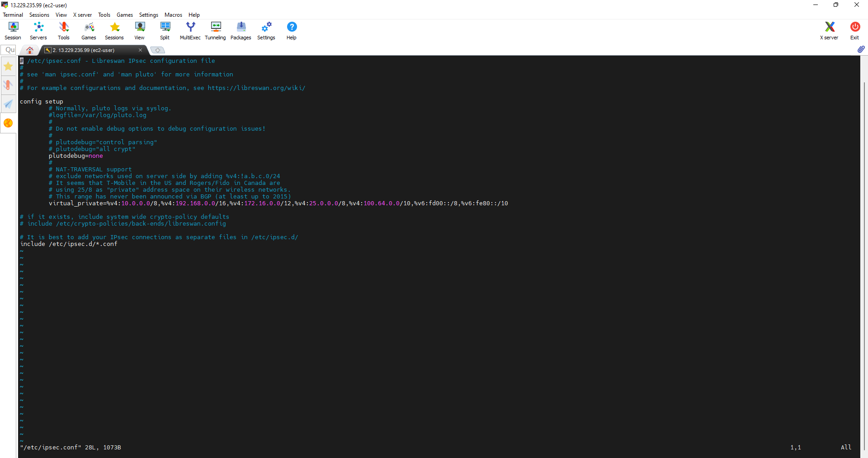Viewport: 868px width, 458px height.
Task: Click the sidebar yellow star favorites icon
Action: coord(8,66)
